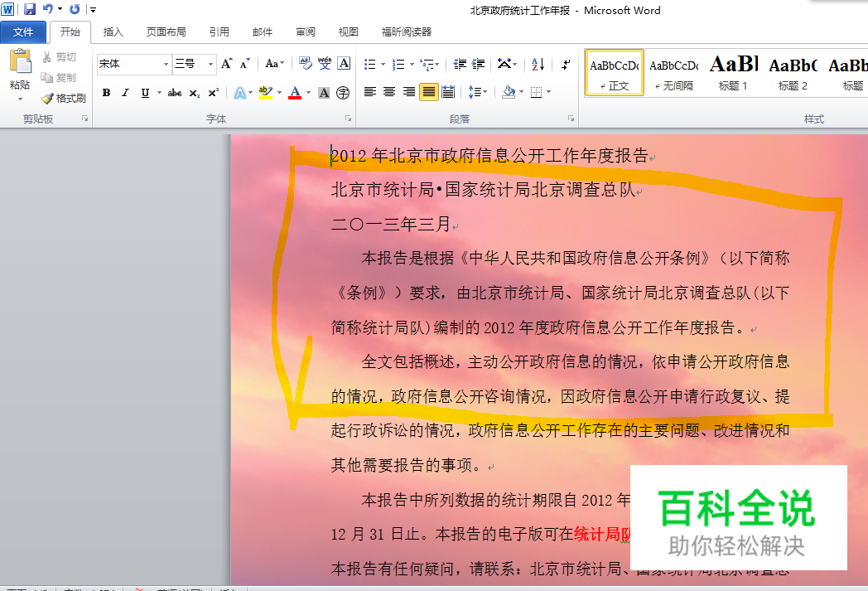868x591 pixels.
Task: Expand the underline style dropdown arrow
Action: [x=159, y=93]
